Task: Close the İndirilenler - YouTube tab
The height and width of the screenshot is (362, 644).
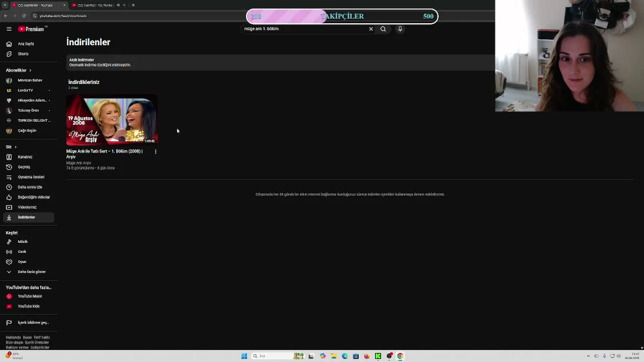Action: (64, 5)
